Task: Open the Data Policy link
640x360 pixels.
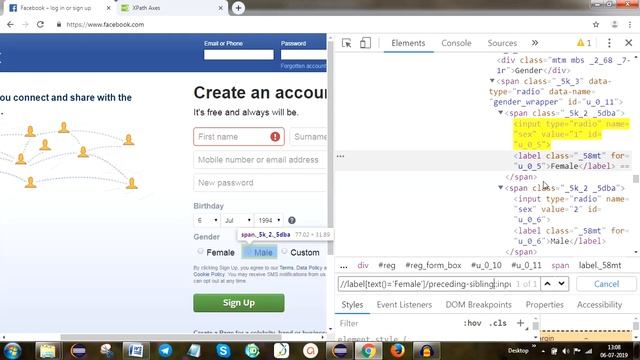Action: tap(309, 268)
